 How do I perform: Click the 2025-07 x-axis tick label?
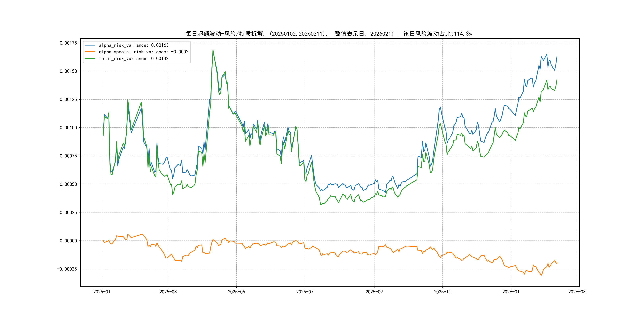click(x=305, y=292)
